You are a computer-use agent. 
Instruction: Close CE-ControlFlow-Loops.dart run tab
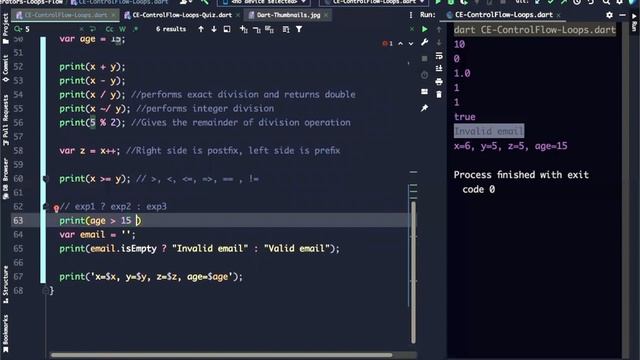[558, 15]
